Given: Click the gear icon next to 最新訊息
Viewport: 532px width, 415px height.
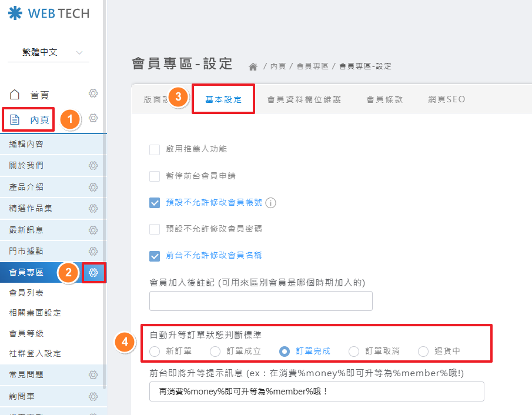Looking at the screenshot, I should click(x=93, y=230).
